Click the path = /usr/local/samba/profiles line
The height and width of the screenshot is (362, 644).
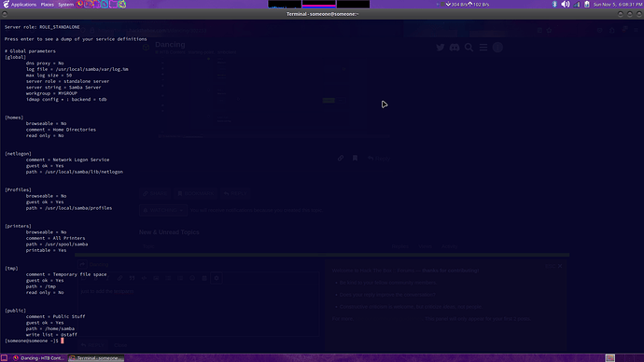point(69,208)
